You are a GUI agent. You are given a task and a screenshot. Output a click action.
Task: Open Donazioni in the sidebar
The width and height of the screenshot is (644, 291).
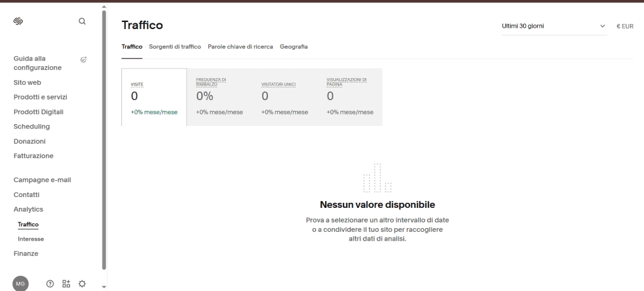coord(30,141)
